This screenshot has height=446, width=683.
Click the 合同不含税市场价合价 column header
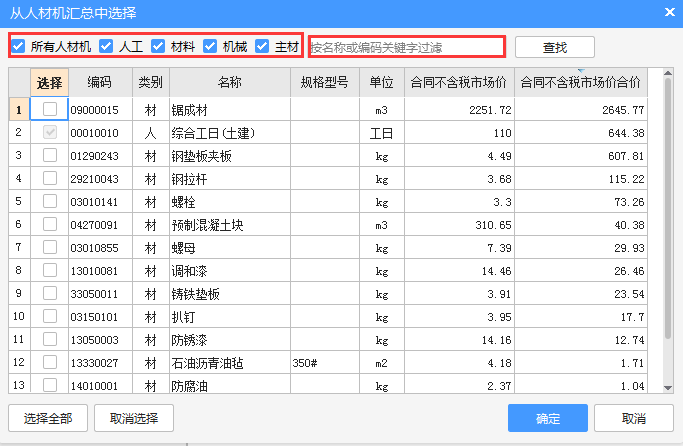click(581, 82)
